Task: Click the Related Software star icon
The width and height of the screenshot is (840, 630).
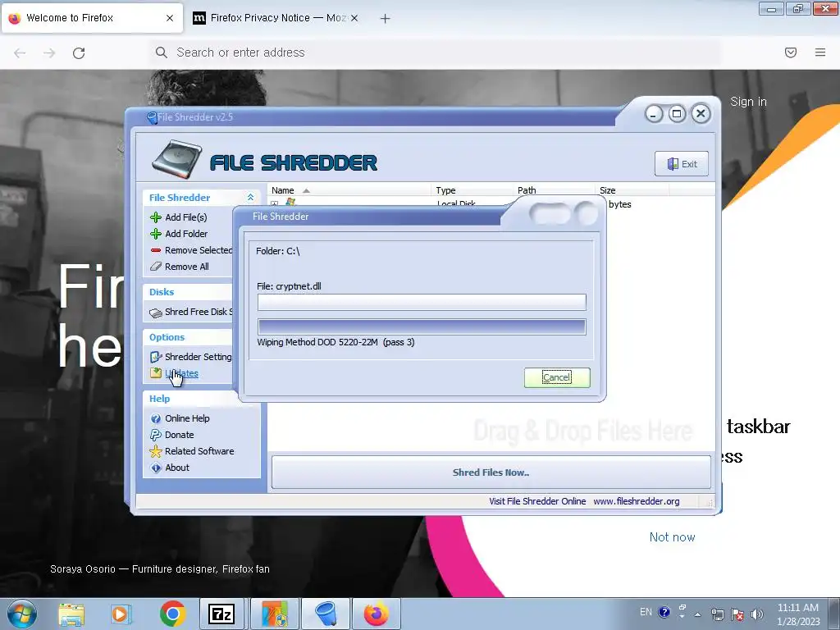Action: click(x=156, y=452)
